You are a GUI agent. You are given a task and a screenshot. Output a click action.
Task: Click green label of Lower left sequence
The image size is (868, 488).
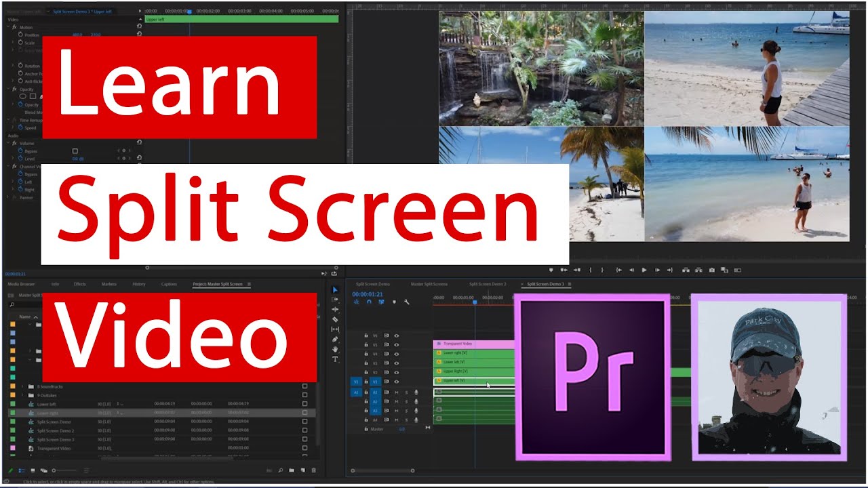coord(12,404)
